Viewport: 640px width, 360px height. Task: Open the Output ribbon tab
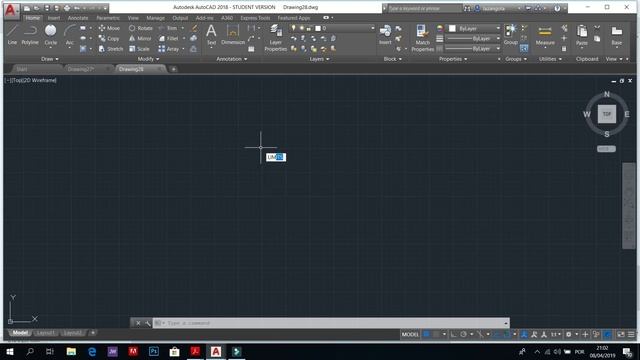point(180,18)
